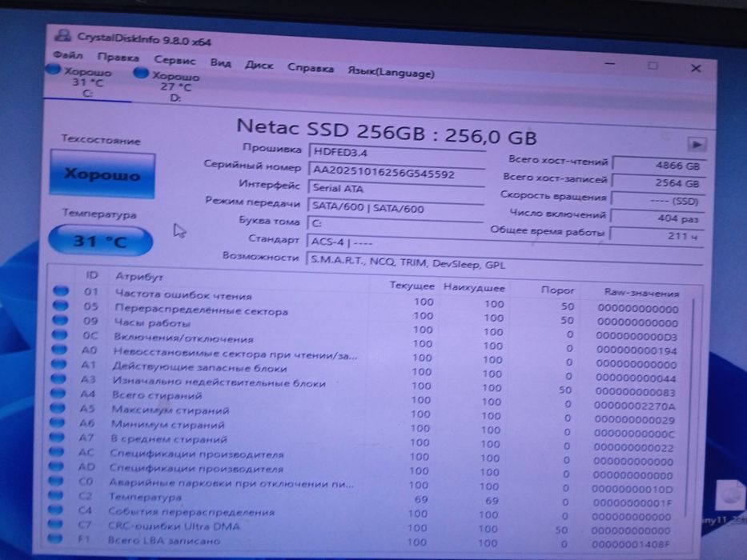The height and width of the screenshot is (560, 747).
Task: Click the Raw-значения column header
Action: [x=641, y=292]
